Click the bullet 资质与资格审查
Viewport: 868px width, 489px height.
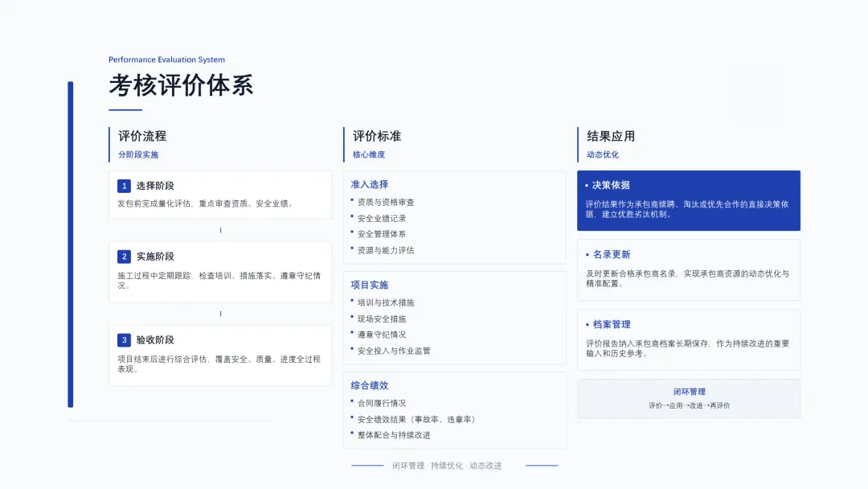click(386, 202)
